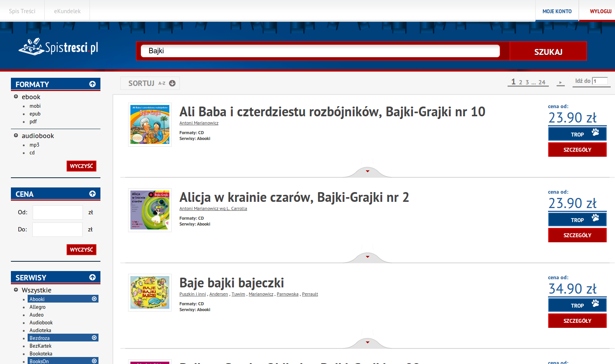Expand details arrow below Ali Baba result
The width and height of the screenshot is (615, 364).
pyautogui.click(x=367, y=171)
